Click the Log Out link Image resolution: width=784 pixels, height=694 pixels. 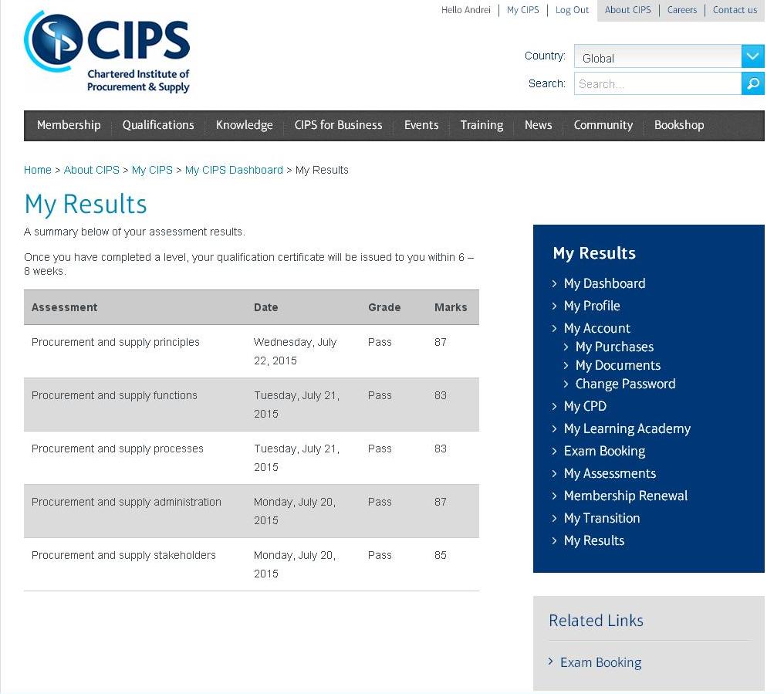pos(572,10)
